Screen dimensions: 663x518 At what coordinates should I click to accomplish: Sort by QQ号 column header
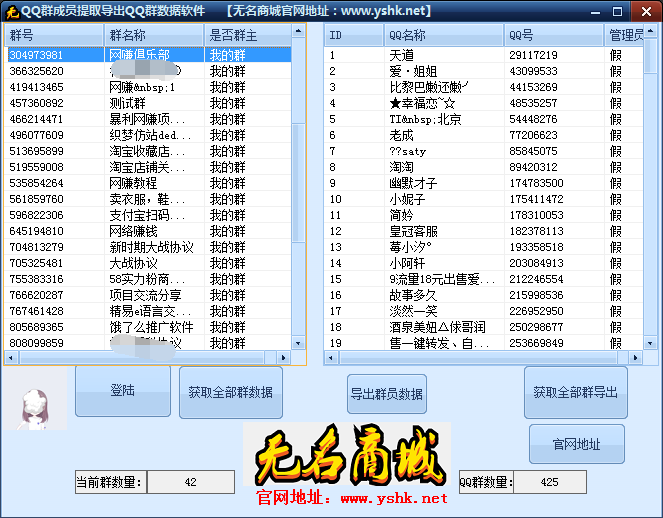553,35
